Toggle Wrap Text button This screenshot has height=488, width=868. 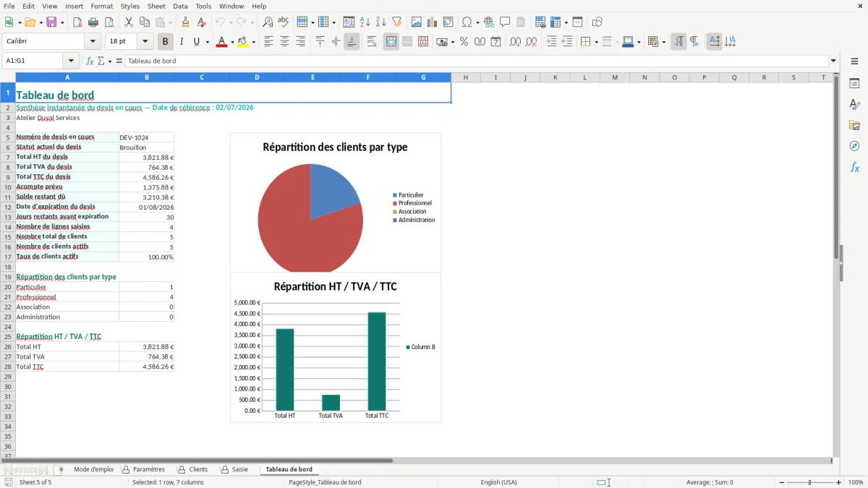(372, 42)
